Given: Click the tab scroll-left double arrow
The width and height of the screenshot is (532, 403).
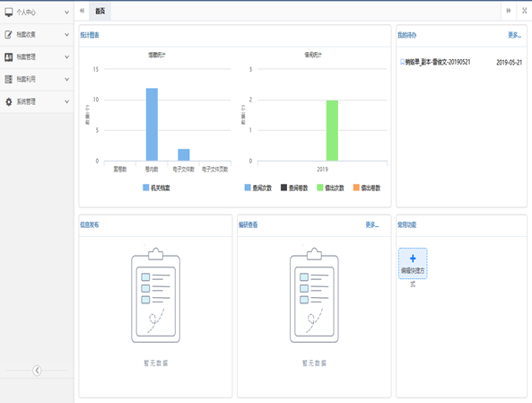Looking at the screenshot, I should coord(82,11).
